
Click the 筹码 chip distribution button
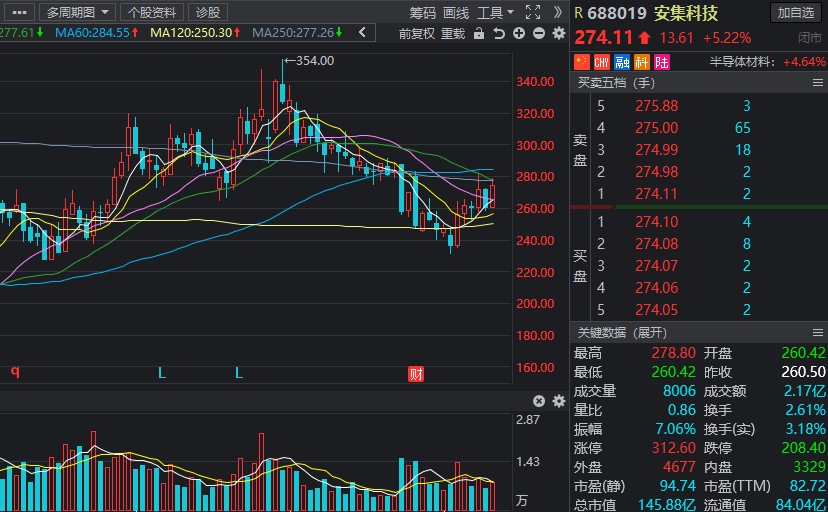[422, 13]
